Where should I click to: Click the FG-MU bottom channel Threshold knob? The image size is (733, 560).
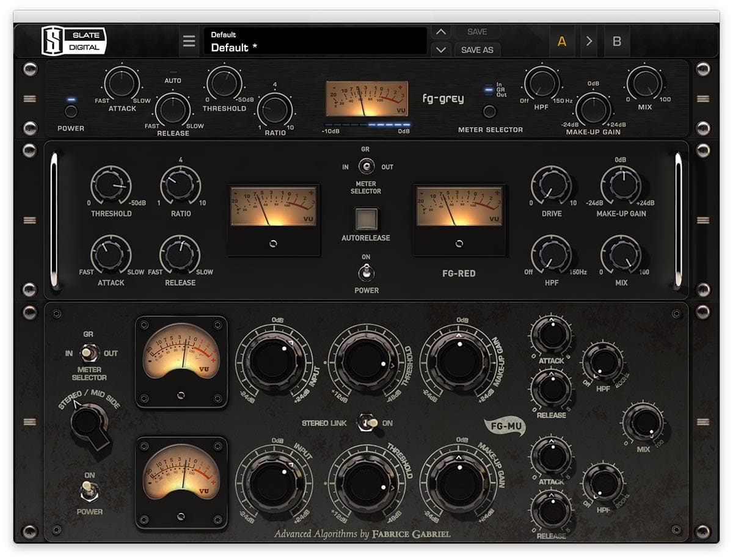coord(366,483)
